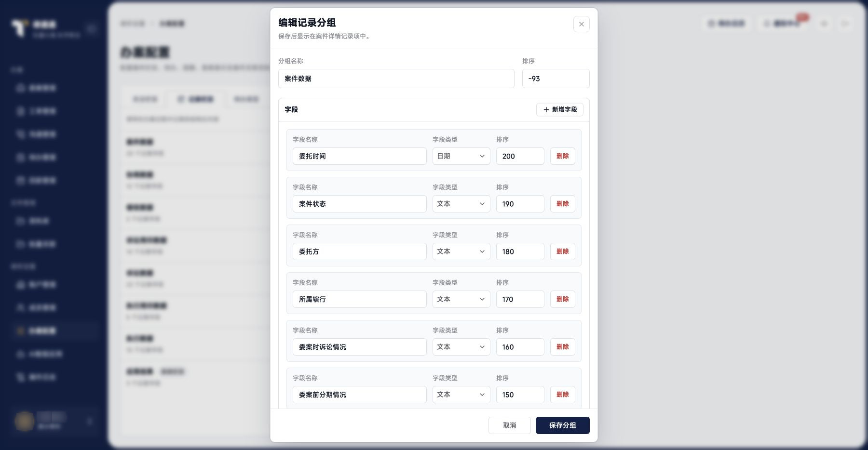The height and width of the screenshot is (450, 868).
Task: Click the sort order input showing 150
Action: 520,395
